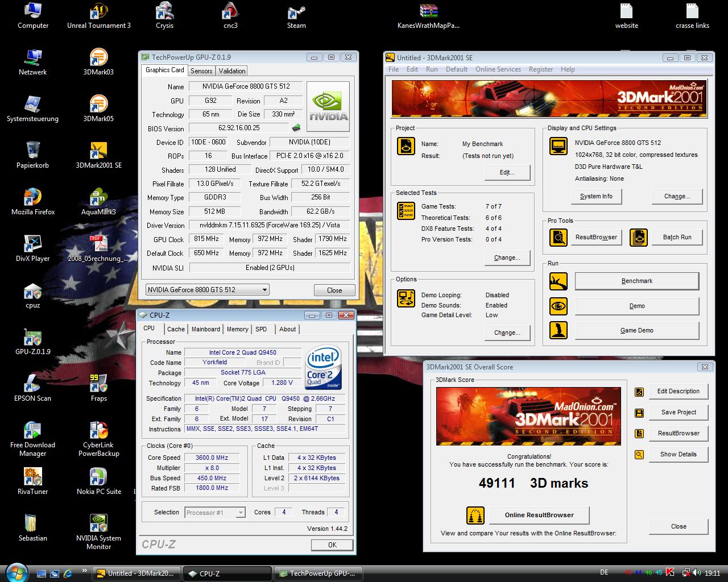
Task: Open the Memory tab in CPU-Z
Action: (x=237, y=329)
